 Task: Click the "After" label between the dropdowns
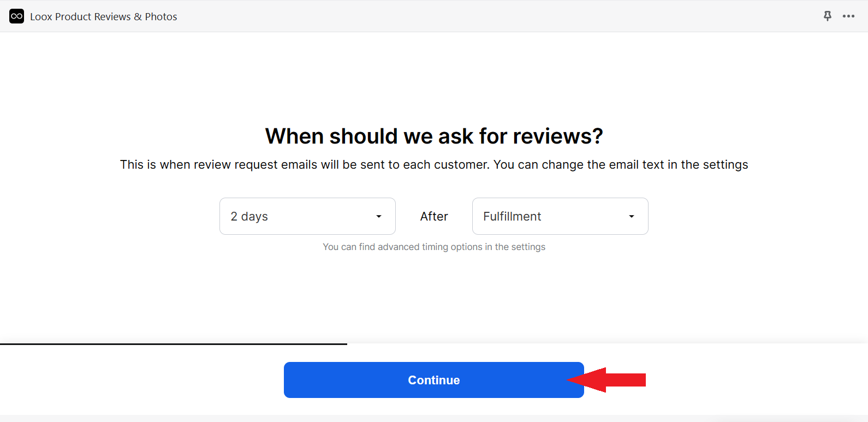[434, 217]
